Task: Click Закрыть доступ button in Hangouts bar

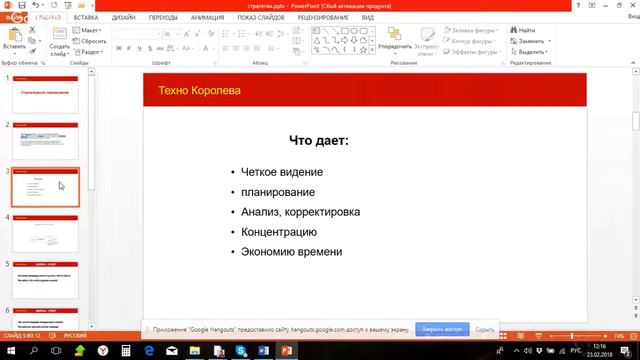Action: click(442, 329)
